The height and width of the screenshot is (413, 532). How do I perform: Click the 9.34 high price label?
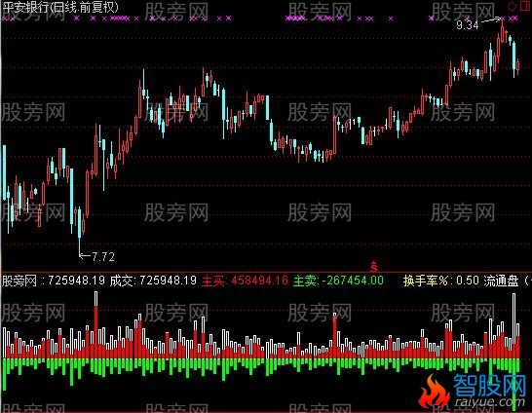coord(468,24)
